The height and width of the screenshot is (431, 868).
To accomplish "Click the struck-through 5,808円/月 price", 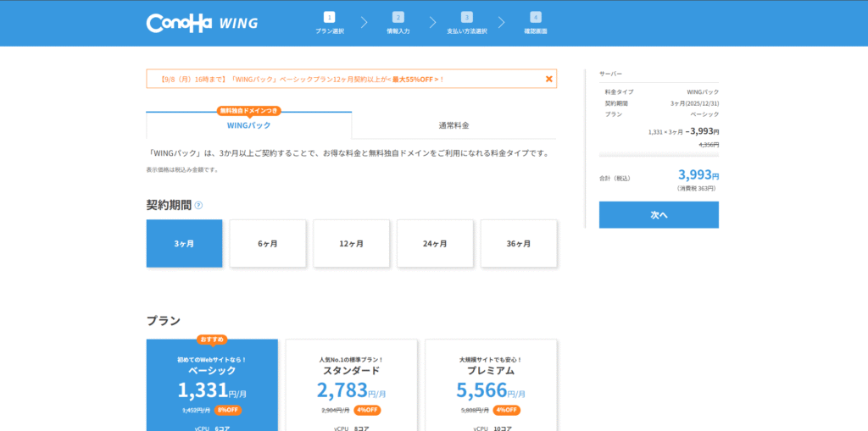I will click(x=475, y=411).
